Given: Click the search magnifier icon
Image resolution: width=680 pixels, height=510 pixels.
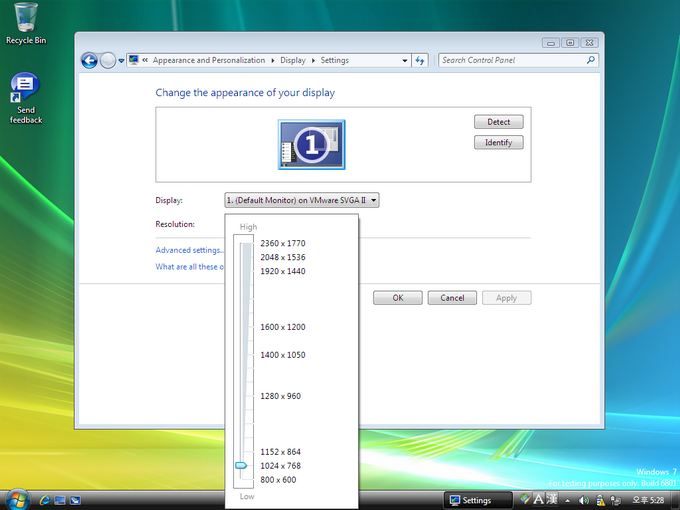Looking at the screenshot, I should coord(591,60).
